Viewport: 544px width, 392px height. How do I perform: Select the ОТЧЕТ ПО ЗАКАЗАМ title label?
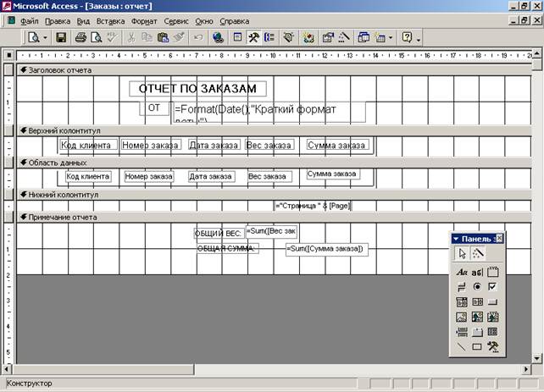[197, 89]
